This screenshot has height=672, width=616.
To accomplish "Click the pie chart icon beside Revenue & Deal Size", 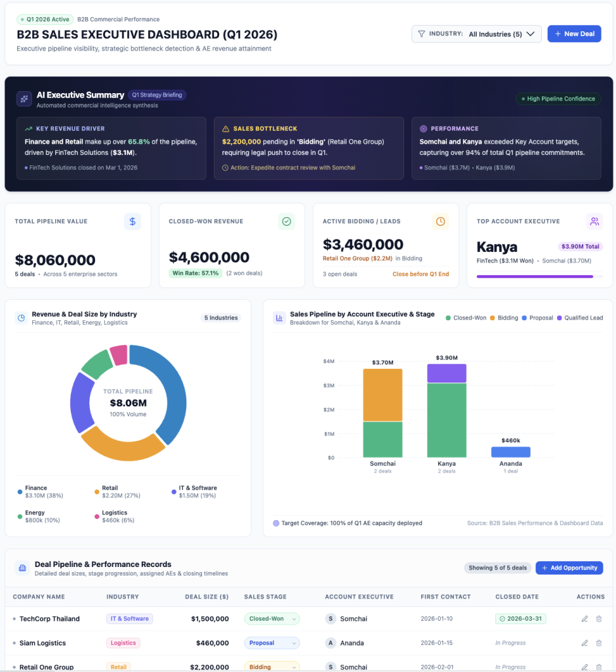I will pyautogui.click(x=22, y=318).
